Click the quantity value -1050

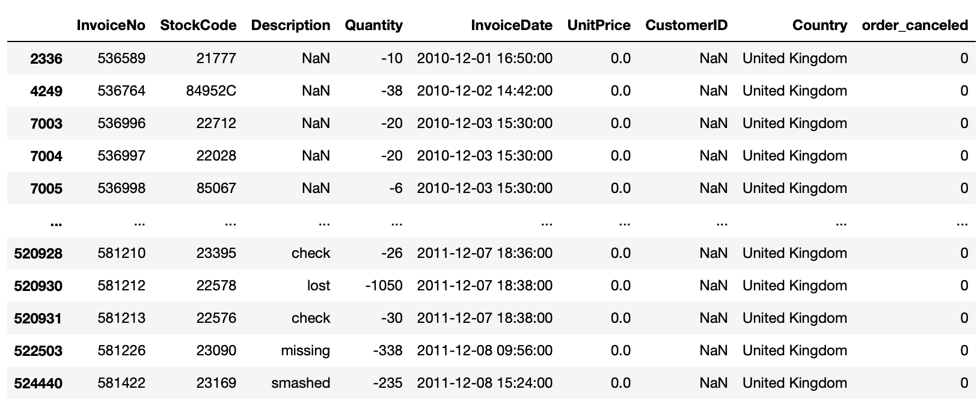coord(384,286)
